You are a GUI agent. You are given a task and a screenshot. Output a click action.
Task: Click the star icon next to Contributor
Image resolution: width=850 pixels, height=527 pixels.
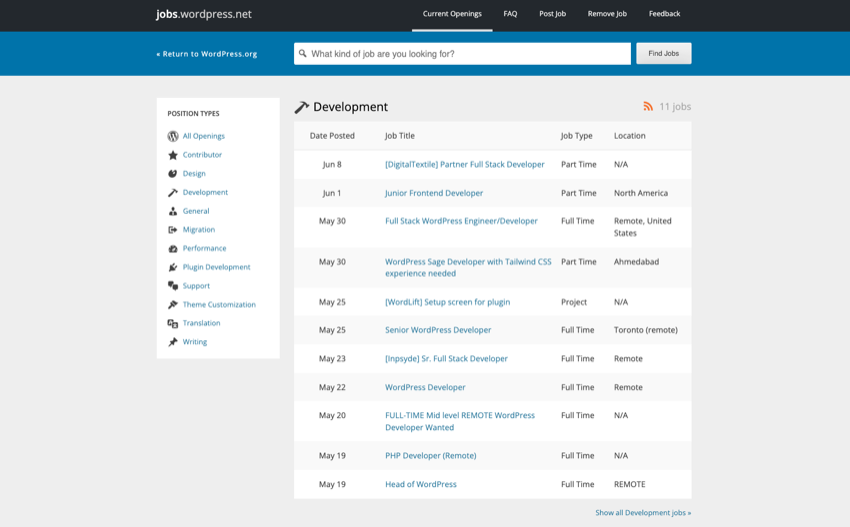point(173,155)
